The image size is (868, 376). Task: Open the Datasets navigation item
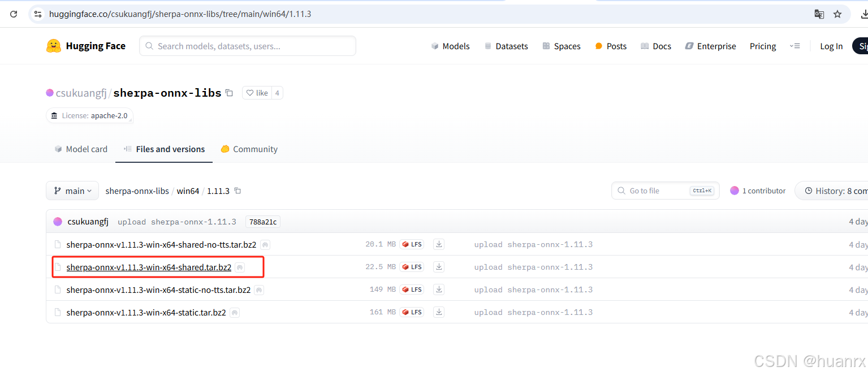[506, 46]
